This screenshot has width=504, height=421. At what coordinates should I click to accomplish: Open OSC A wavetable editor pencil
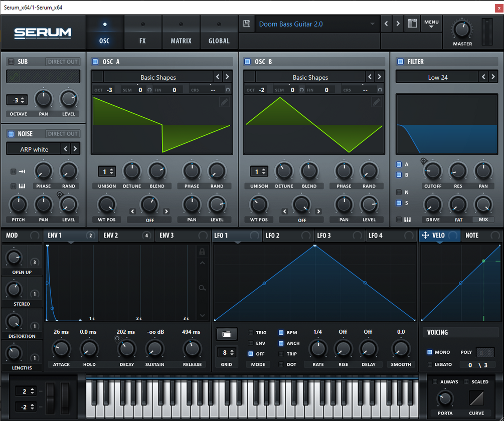click(x=224, y=102)
